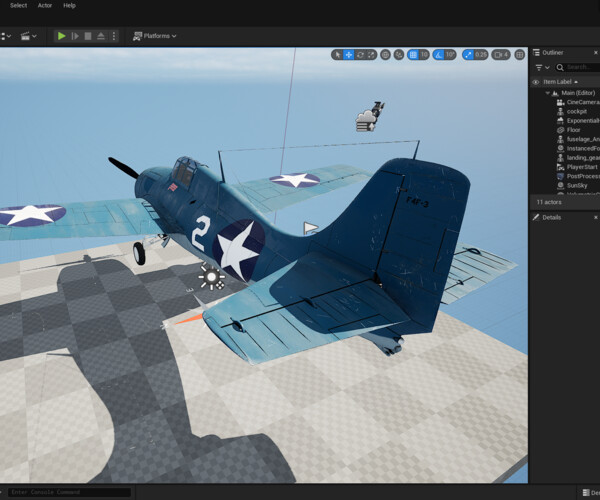
Task: Click the PostProcess volume icon in Outliner
Action: pyautogui.click(x=560, y=176)
